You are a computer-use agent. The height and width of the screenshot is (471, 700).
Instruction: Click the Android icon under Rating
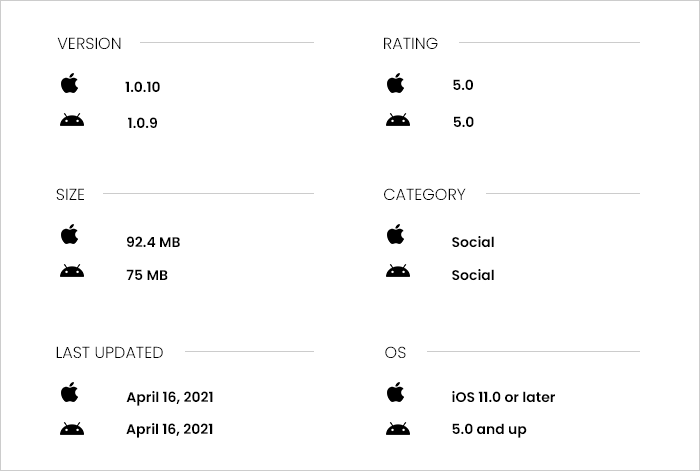398,120
